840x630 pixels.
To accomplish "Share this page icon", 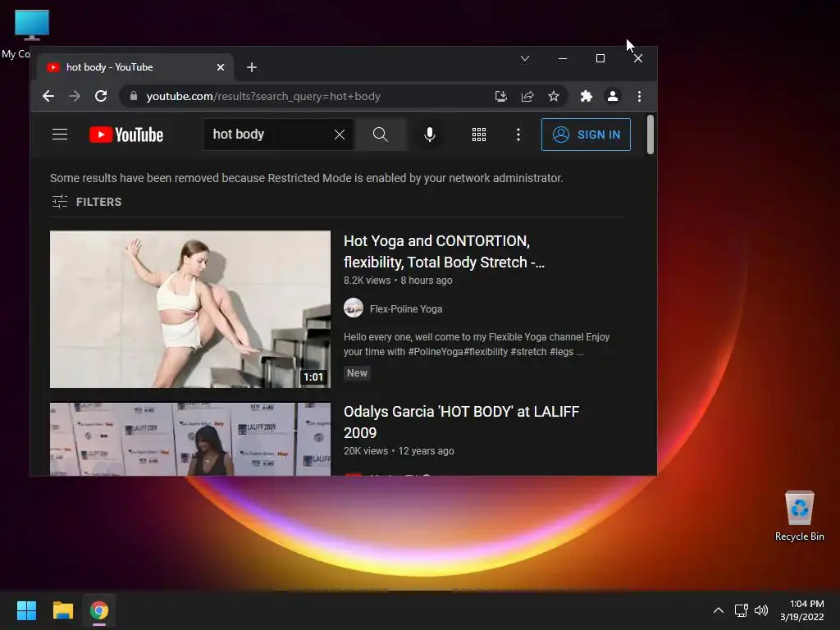I will point(527,97).
